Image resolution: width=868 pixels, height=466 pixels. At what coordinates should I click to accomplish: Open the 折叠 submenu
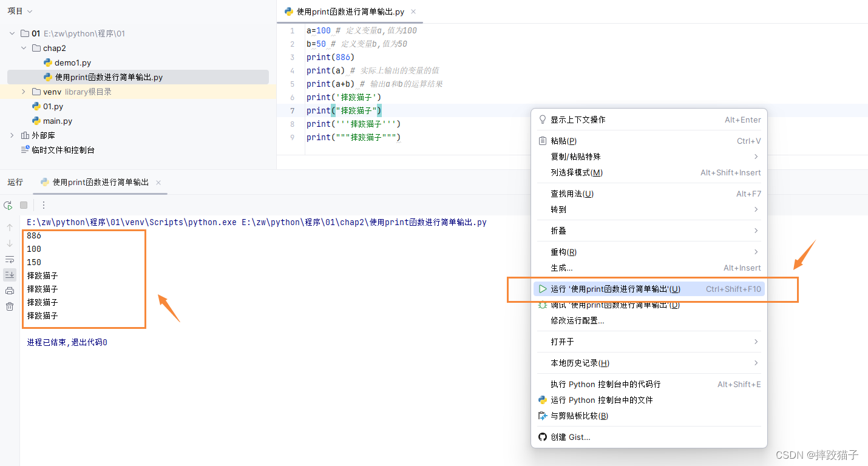coord(649,231)
